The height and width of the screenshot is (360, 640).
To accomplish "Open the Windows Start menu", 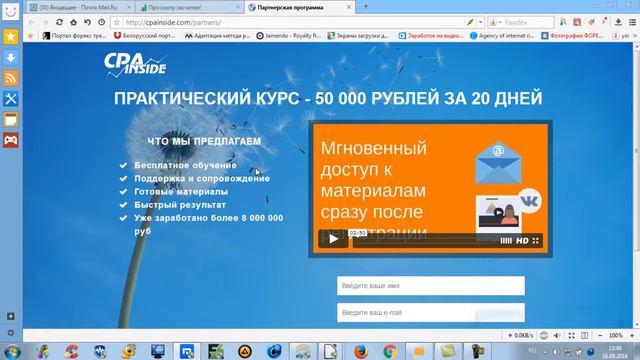I will coord(12,352).
